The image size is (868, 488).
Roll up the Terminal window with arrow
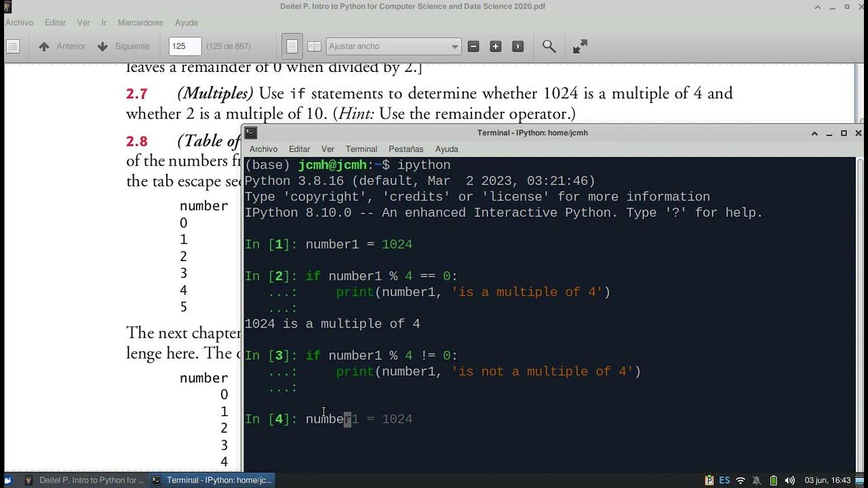[x=814, y=133]
